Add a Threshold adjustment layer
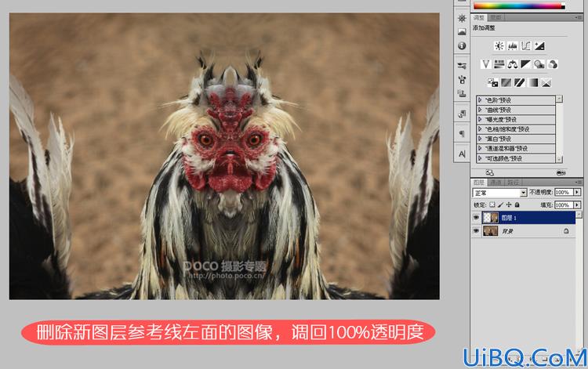Screen dimensions: 588x369 click(519, 82)
